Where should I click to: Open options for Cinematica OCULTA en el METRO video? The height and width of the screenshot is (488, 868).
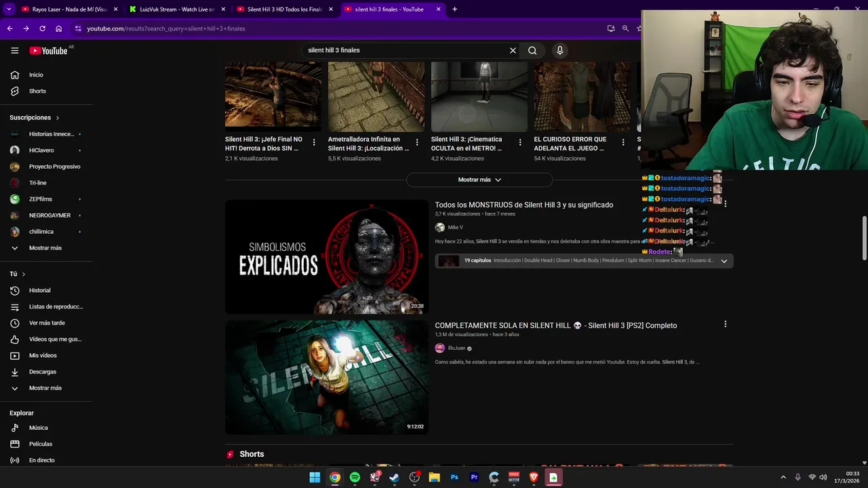click(x=519, y=142)
